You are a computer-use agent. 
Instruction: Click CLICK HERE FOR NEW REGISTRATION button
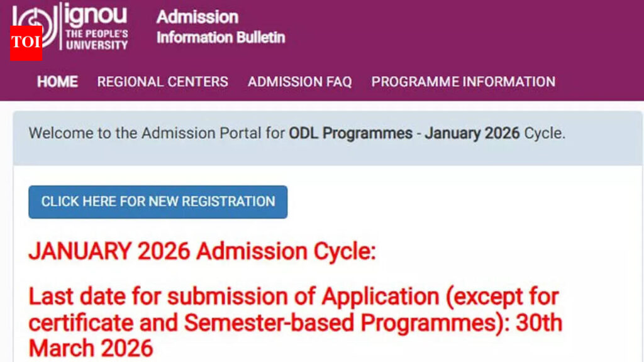pos(157,202)
